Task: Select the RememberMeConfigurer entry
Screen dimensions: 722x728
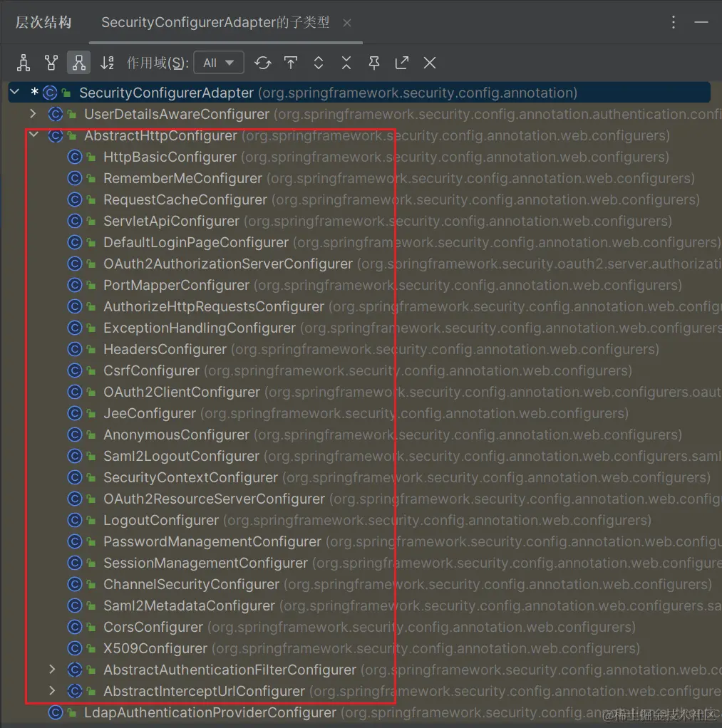Action: point(182,178)
